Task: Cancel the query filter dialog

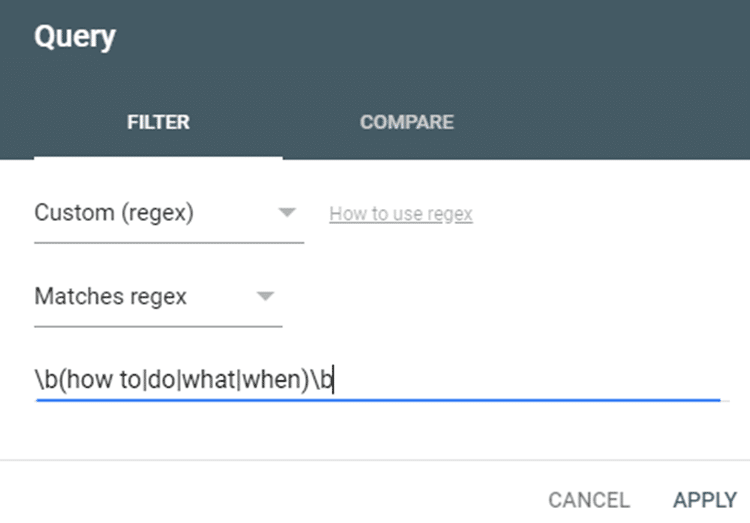Action: pos(589,500)
